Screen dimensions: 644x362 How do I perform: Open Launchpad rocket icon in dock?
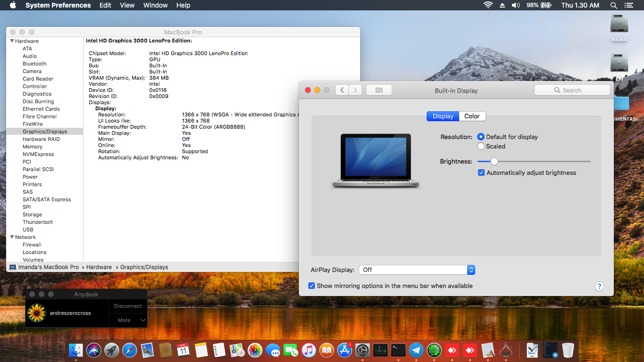(x=112, y=350)
